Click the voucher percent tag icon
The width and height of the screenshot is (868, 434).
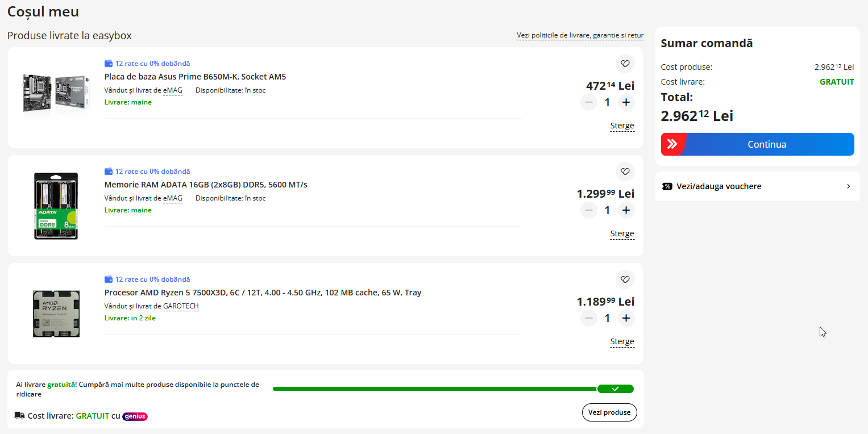667,186
